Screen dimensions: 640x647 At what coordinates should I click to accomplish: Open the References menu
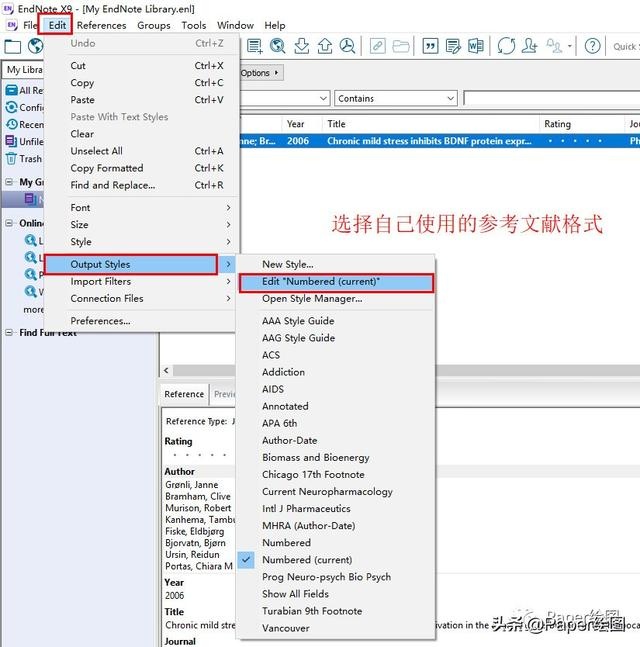point(102,25)
